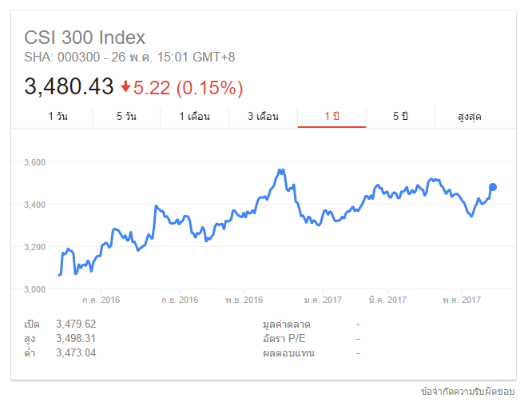Select the 1 วัน time range tab
The width and height of the screenshot is (532, 402).
pyautogui.click(x=58, y=117)
